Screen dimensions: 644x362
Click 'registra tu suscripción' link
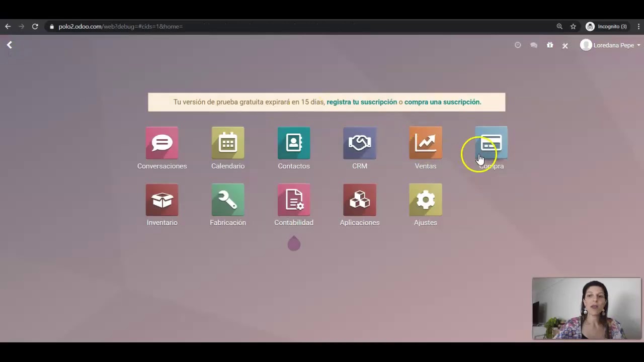362,102
